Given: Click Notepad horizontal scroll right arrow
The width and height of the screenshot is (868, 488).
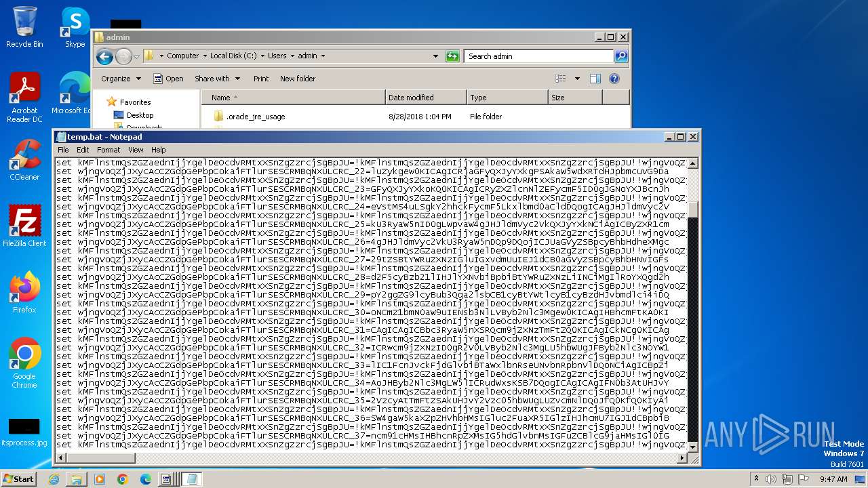Looking at the screenshot, I should point(682,458).
